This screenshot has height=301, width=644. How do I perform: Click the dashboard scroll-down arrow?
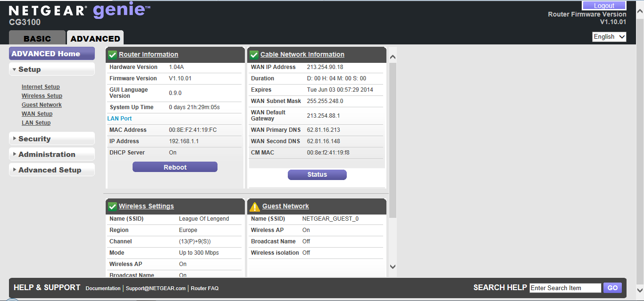pos(393,267)
